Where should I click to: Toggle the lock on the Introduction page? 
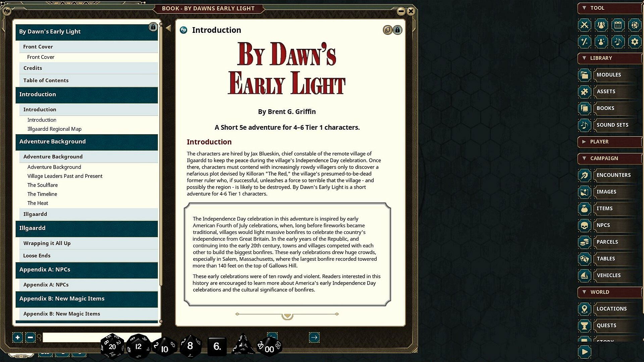(397, 30)
